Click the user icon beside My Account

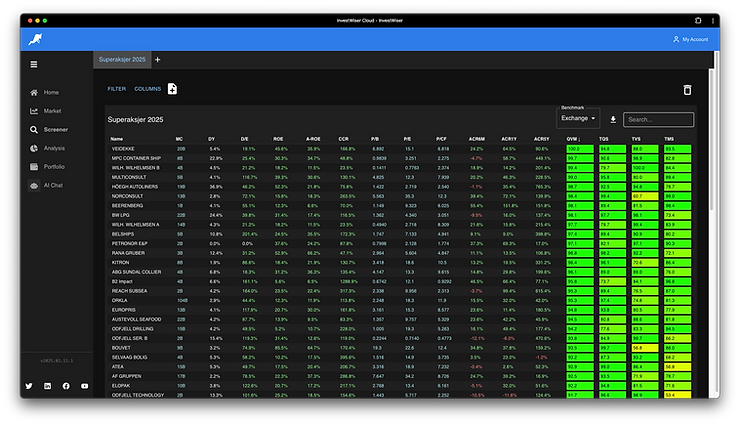click(x=676, y=39)
